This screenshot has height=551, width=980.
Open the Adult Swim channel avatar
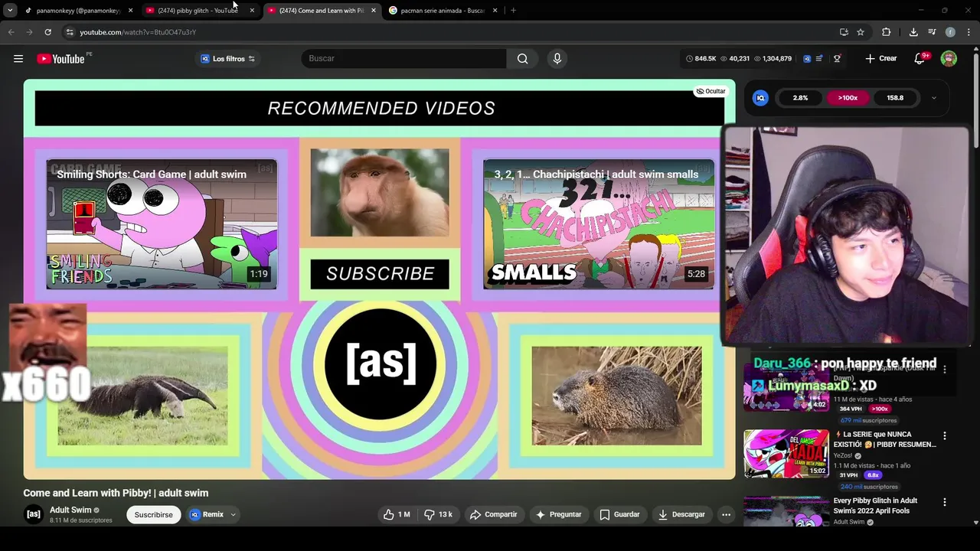pyautogui.click(x=34, y=514)
